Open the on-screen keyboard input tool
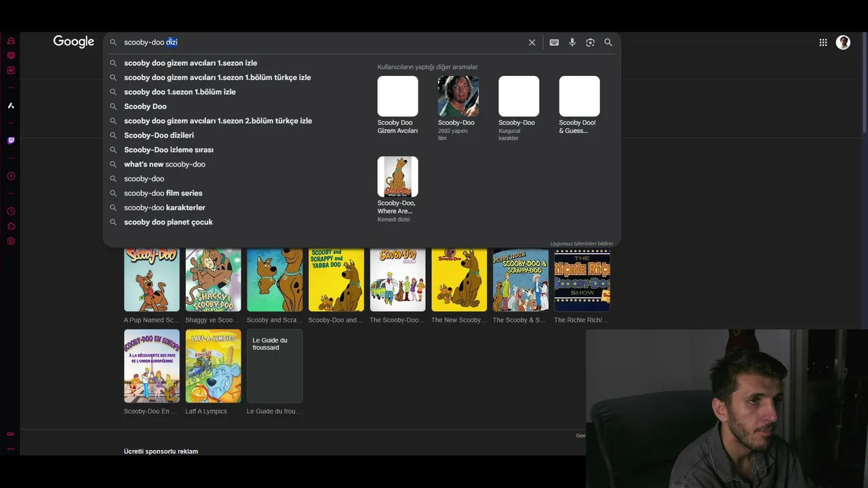 [554, 42]
